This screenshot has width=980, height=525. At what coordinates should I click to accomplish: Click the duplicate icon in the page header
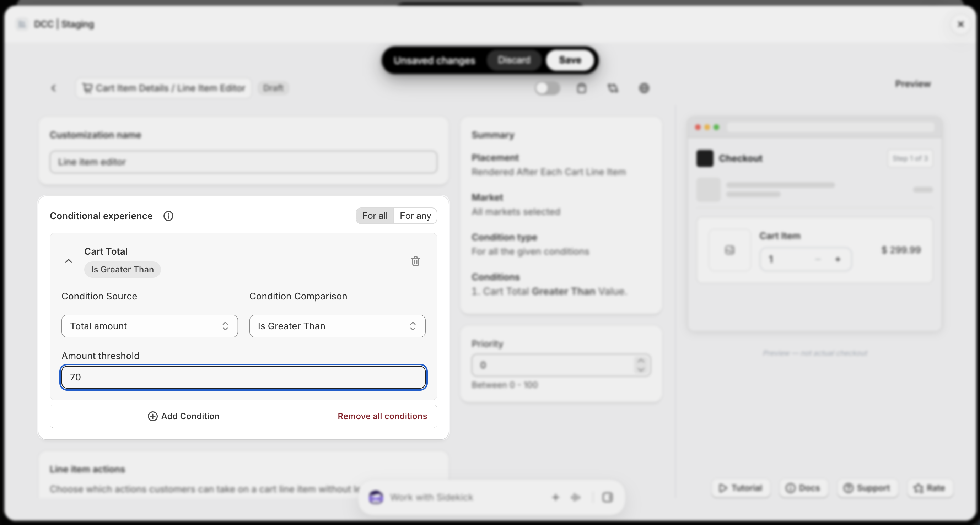[613, 88]
